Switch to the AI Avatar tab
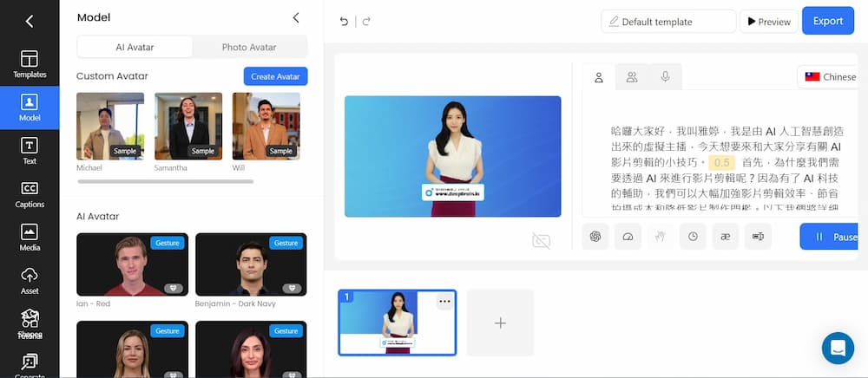The height and width of the screenshot is (378, 868). point(135,47)
